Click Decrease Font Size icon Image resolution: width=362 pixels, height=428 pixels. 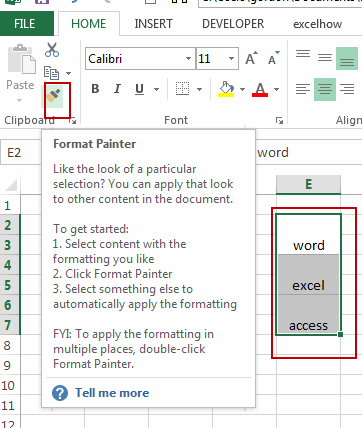pos(274,58)
